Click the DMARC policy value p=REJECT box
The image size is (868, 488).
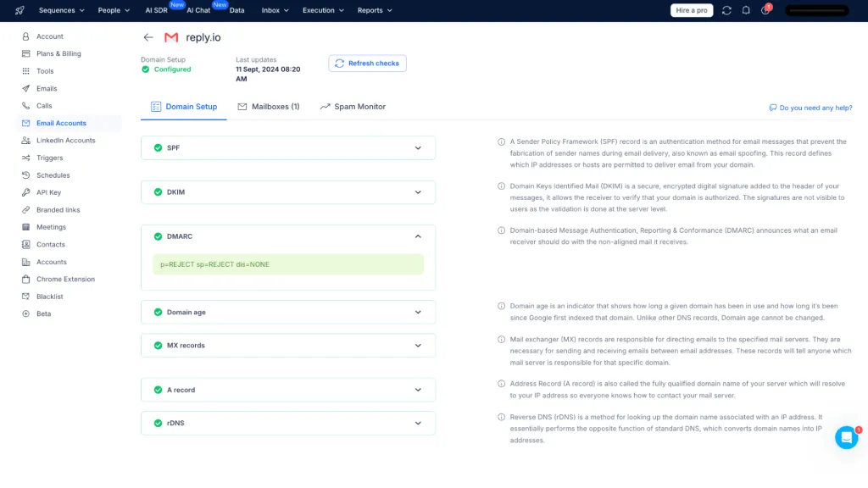(288, 264)
